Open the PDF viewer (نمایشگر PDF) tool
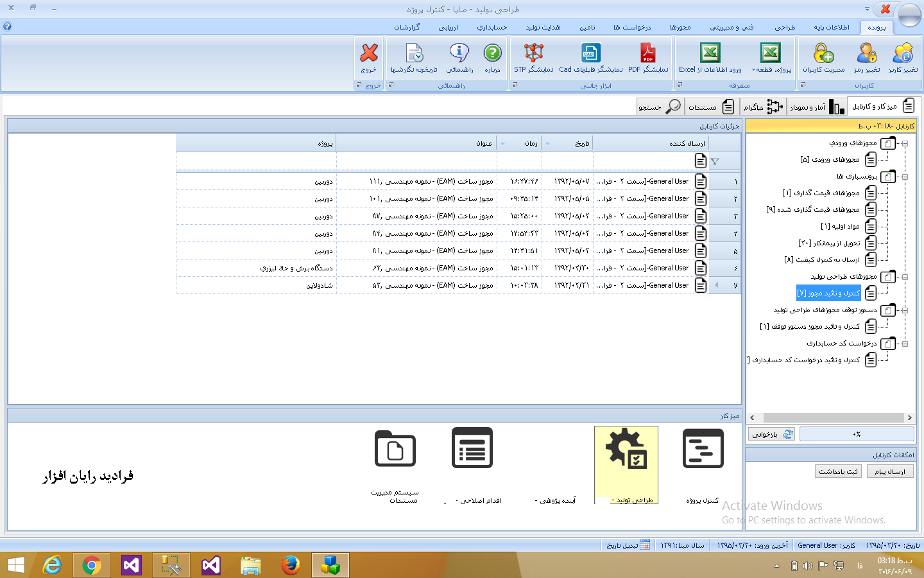Image resolution: width=924 pixels, height=578 pixels. [647, 53]
